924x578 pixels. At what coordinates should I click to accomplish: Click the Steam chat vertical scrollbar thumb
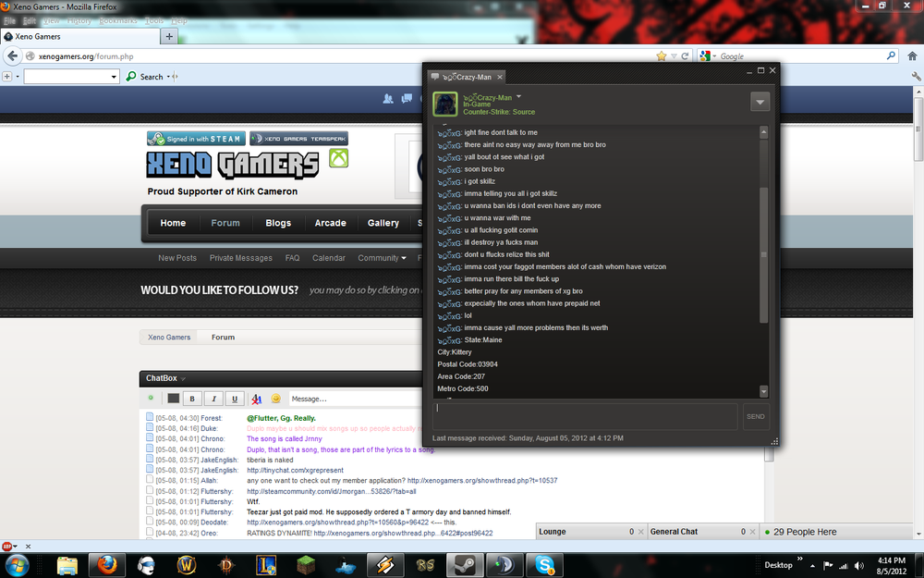764,255
